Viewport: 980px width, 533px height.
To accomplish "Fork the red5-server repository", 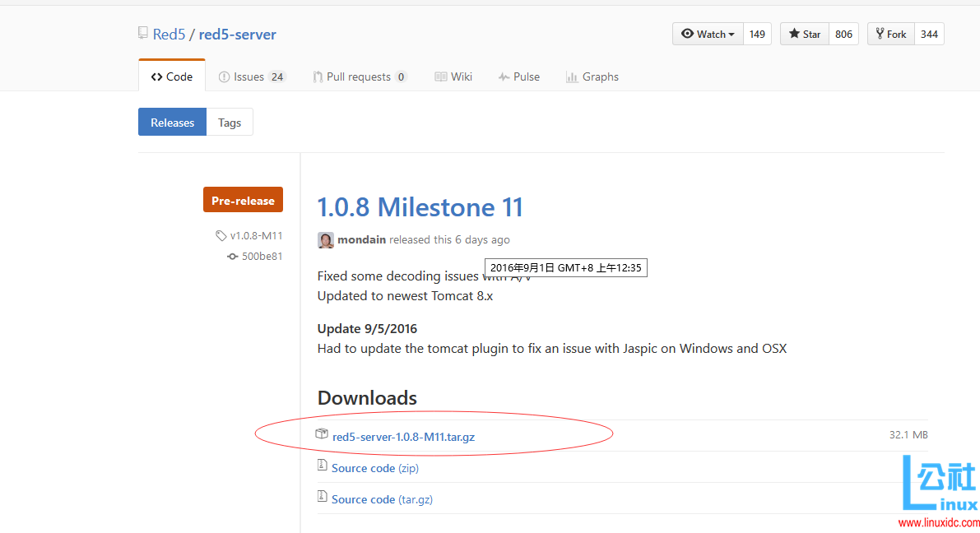I will 890,34.
